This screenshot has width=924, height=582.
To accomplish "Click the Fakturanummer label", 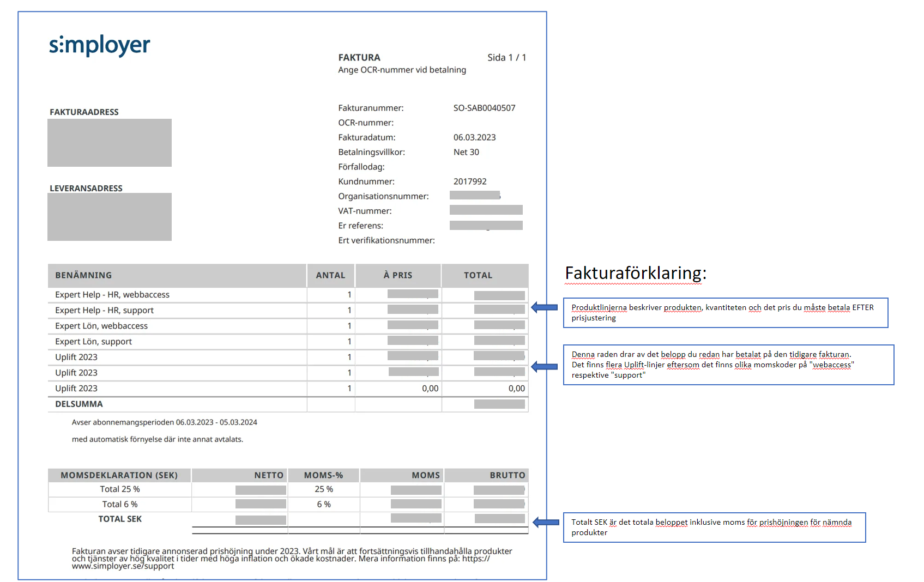I will (x=371, y=108).
